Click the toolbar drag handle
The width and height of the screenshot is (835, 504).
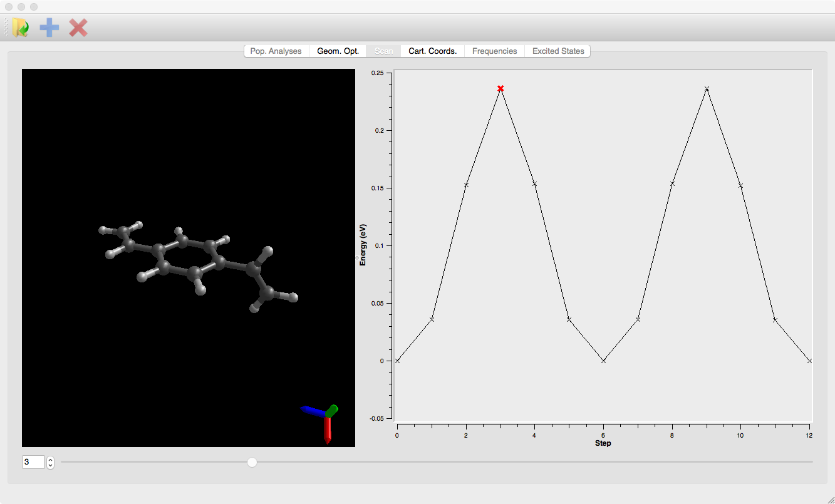(7, 28)
